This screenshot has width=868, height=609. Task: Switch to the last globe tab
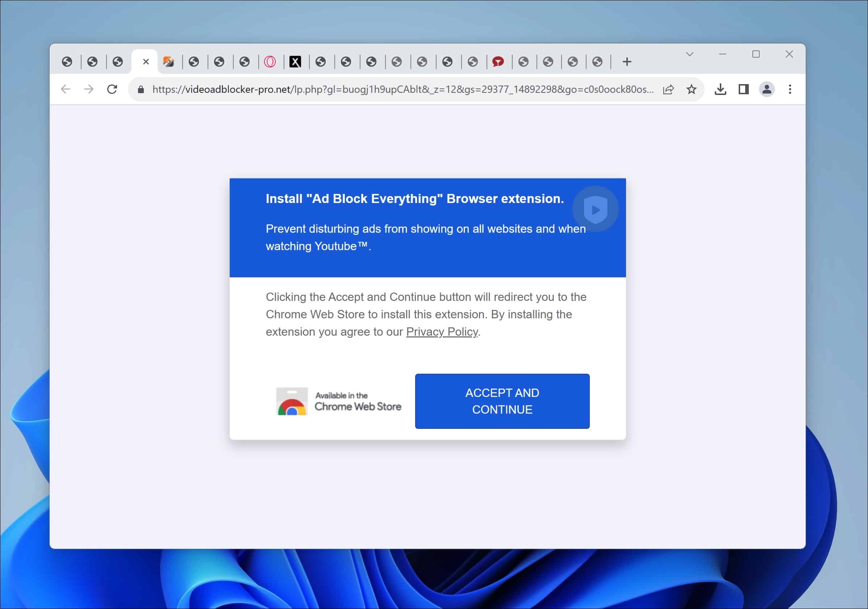597,62
